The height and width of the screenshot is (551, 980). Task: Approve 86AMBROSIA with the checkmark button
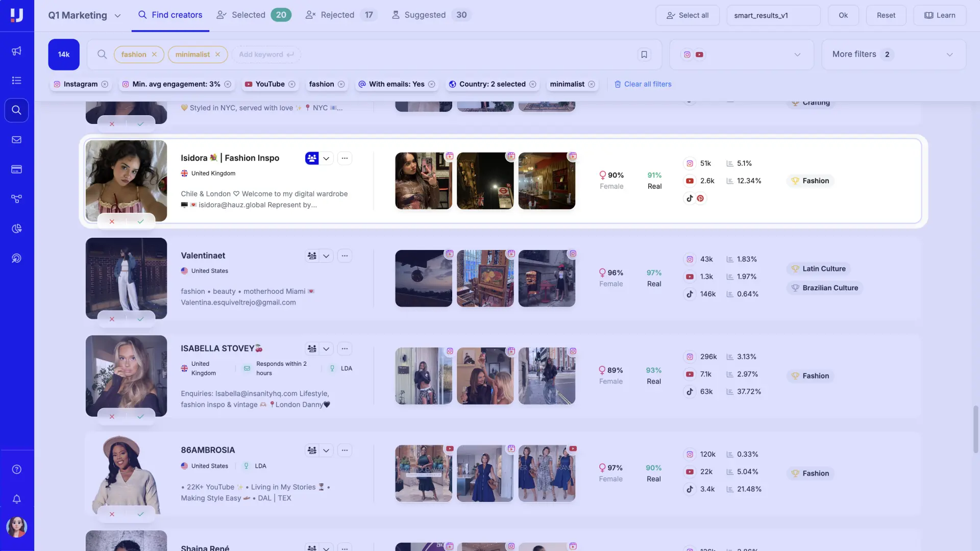(140, 514)
